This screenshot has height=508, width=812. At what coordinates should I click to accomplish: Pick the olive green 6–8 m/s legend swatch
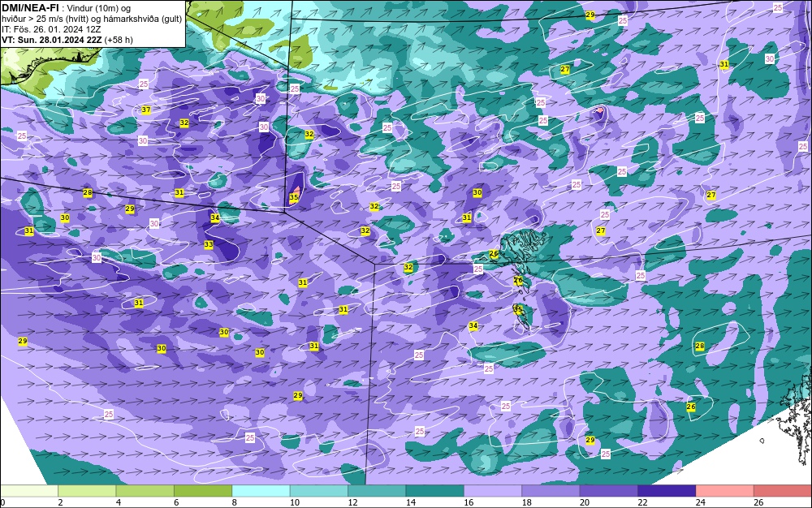click(x=203, y=491)
